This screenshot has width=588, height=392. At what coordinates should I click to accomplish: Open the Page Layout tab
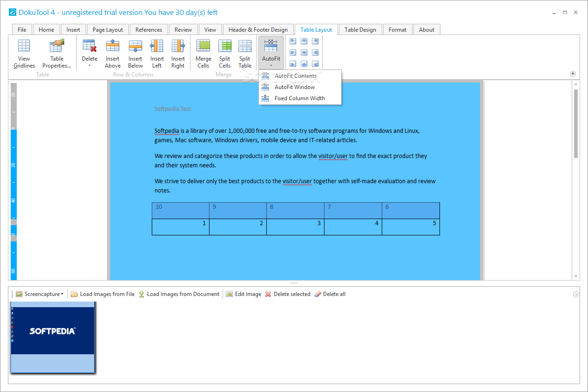[x=108, y=29]
